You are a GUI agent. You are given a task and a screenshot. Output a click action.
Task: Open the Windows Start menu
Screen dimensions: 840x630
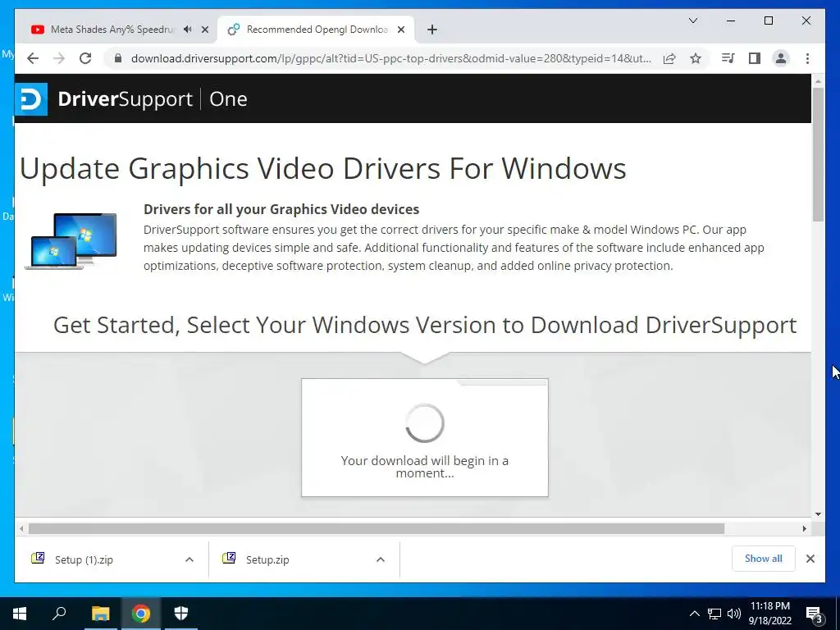(x=20, y=614)
